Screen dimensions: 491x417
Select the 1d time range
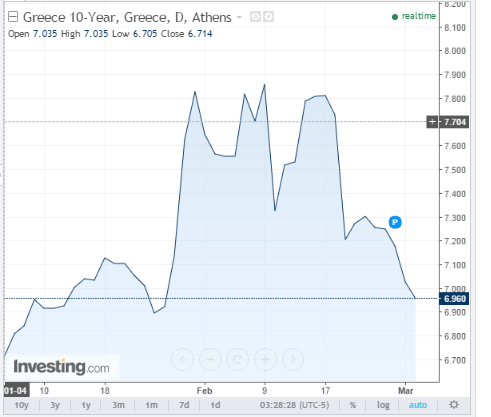coord(215,405)
